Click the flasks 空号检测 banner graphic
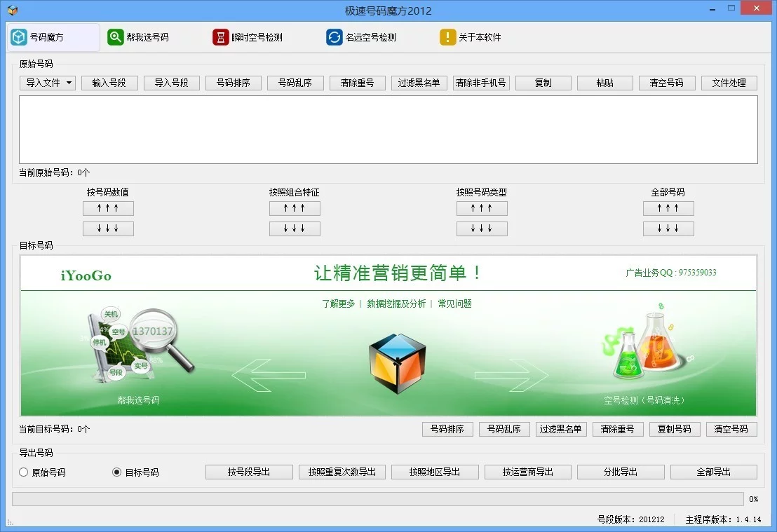 coord(648,342)
